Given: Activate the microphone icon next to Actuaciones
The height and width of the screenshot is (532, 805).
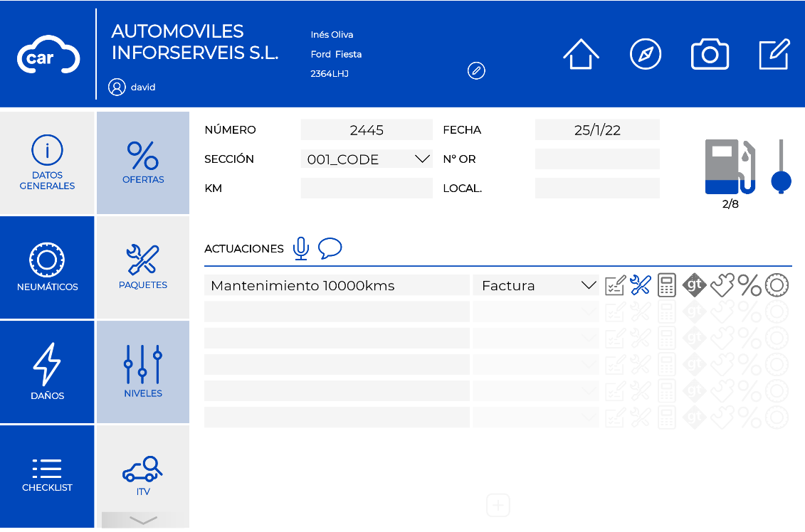Looking at the screenshot, I should tap(301, 248).
